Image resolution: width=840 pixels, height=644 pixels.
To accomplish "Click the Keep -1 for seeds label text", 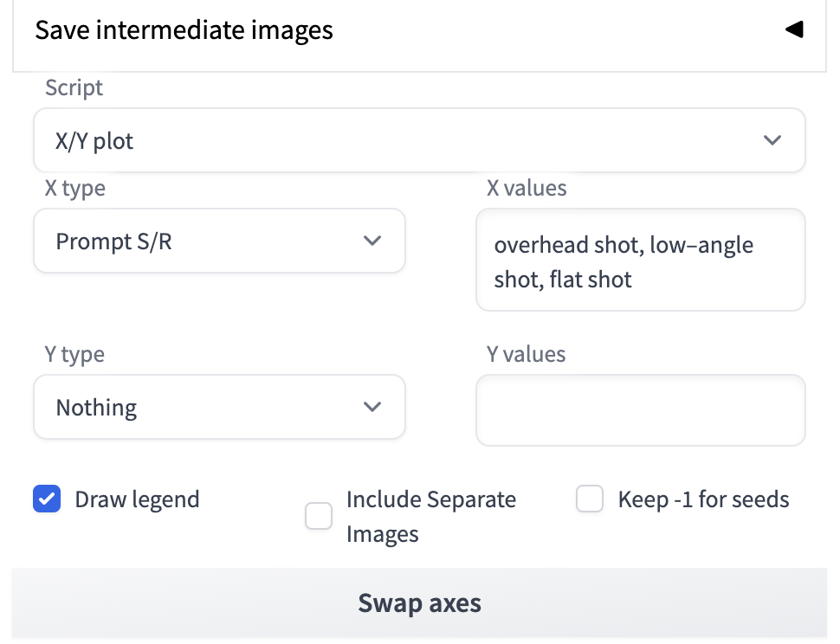I will click(703, 499).
